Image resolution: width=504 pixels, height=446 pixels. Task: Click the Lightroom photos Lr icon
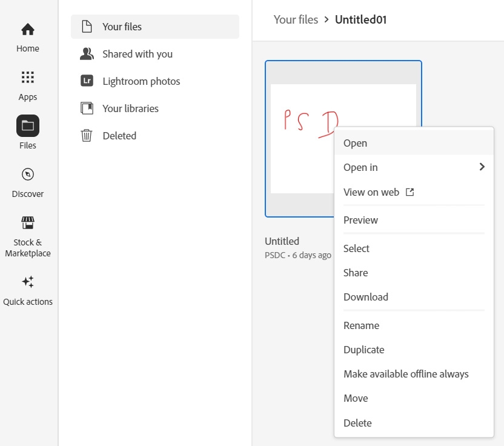point(87,81)
